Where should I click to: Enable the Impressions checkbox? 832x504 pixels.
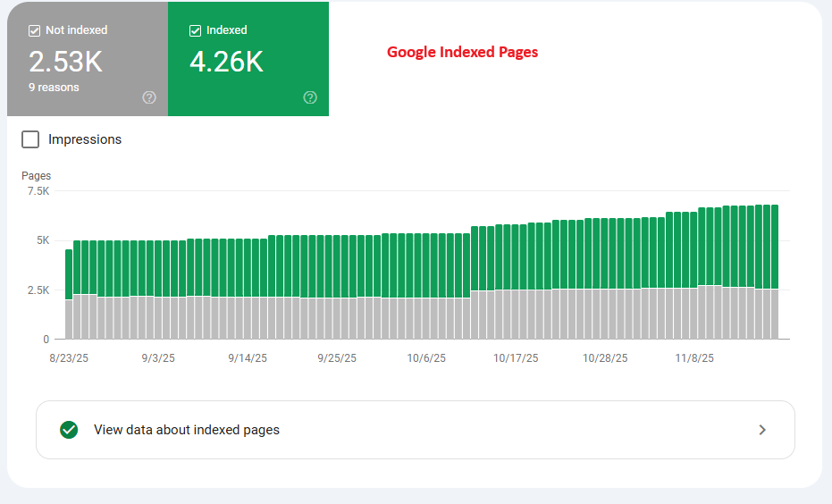[30, 139]
